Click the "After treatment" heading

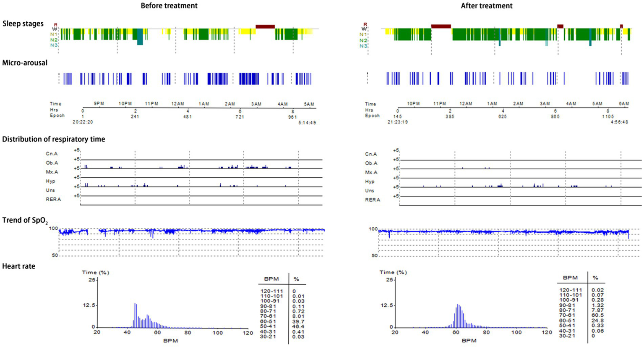tap(486, 6)
